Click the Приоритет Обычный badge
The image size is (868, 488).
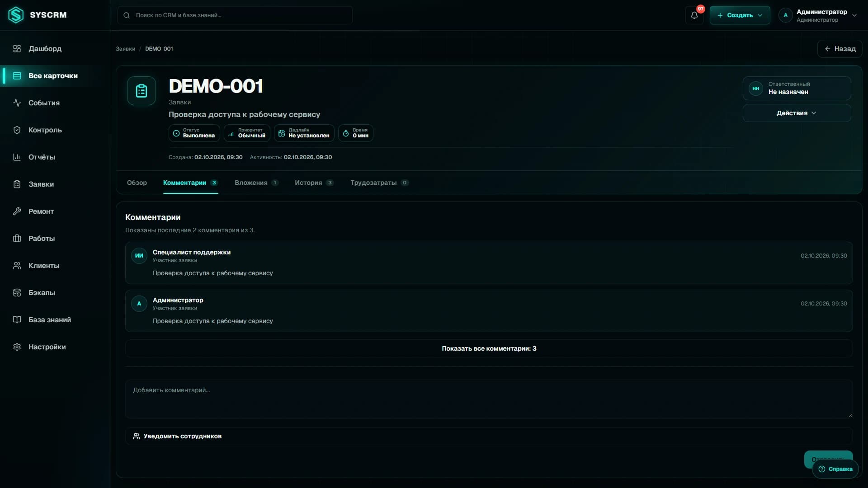[247, 133]
